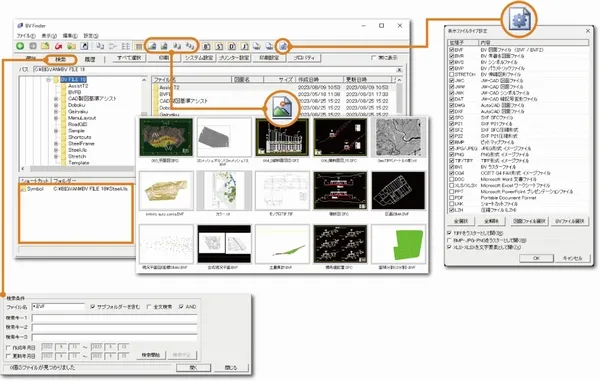The height and width of the screenshot is (381, 600).
Task: Click キャンセル in file type dialog
Action: (x=572, y=258)
